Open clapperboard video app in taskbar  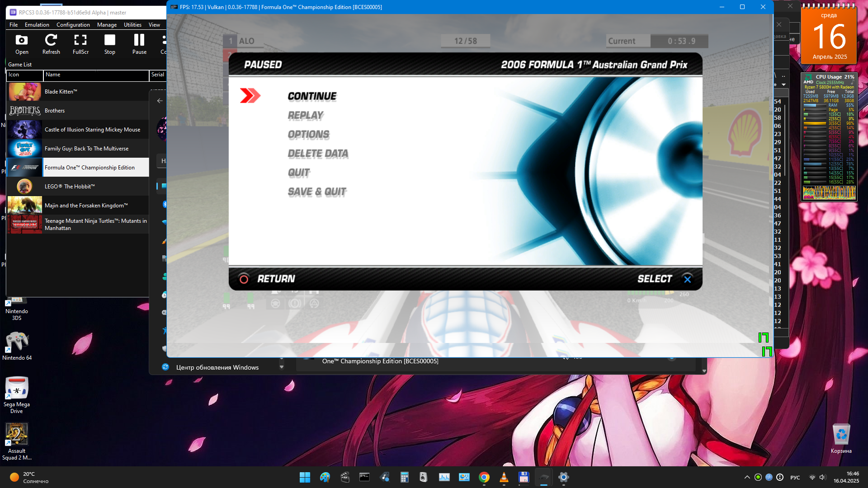344,477
